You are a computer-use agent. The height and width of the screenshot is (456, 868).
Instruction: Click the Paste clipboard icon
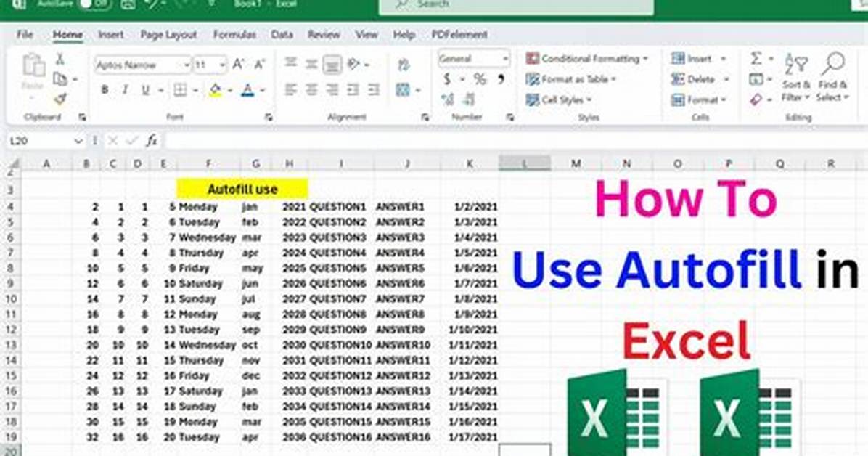coord(33,65)
